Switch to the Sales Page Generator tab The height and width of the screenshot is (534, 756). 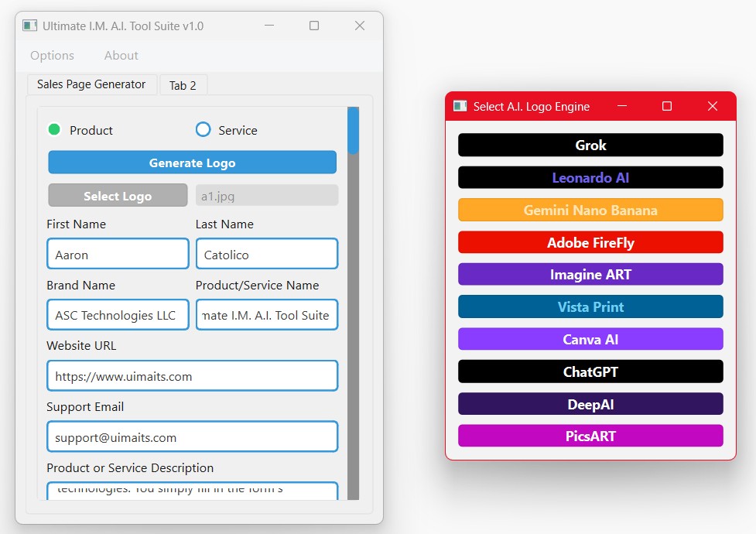[x=91, y=84]
